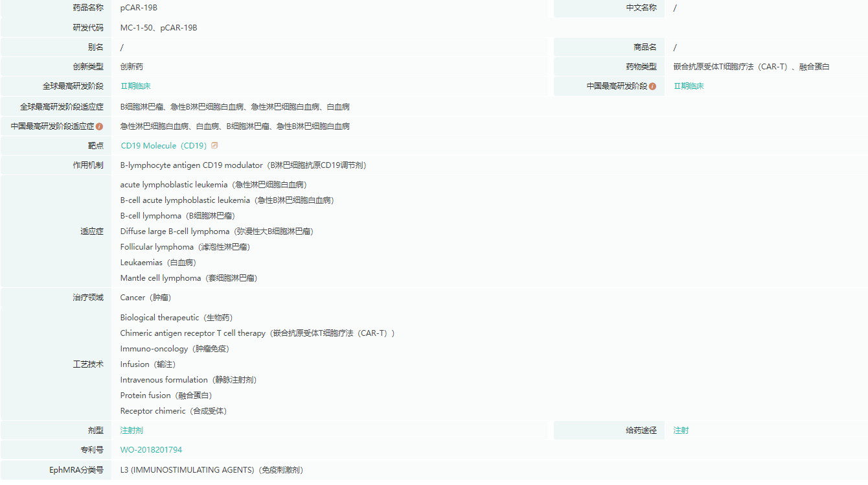
Task: Click indication value in 中国最高研发阶段适应症 row
Action: [235, 126]
